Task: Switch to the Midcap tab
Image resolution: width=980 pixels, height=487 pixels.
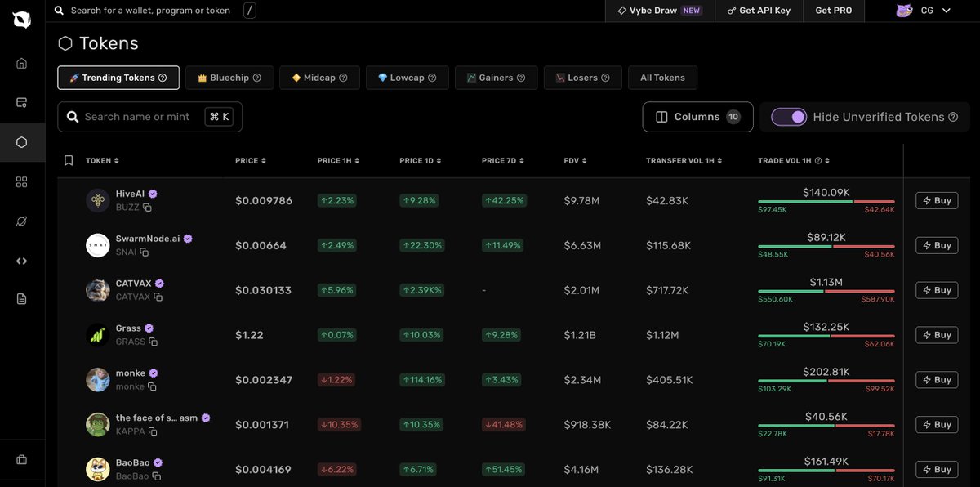Action: pyautogui.click(x=319, y=78)
